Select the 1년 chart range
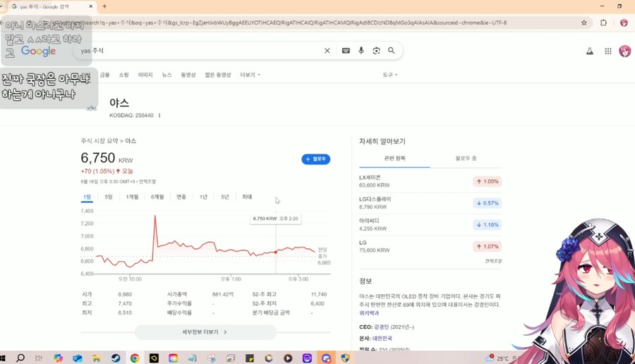This screenshot has width=635, height=364. [x=203, y=198]
